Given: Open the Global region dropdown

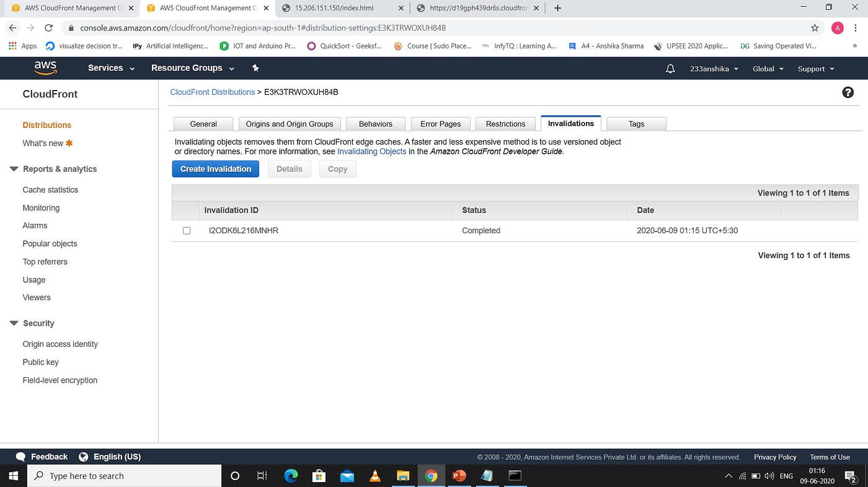Looking at the screenshot, I should tap(768, 69).
